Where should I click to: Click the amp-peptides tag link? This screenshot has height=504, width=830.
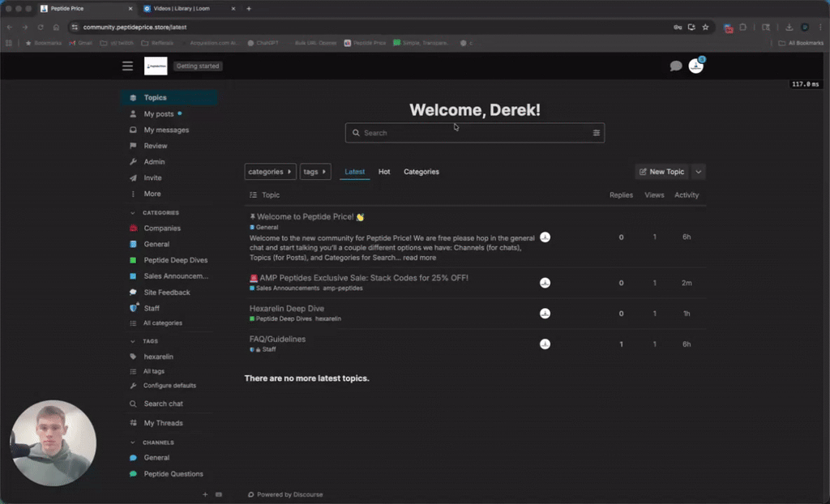pyautogui.click(x=343, y=288)
